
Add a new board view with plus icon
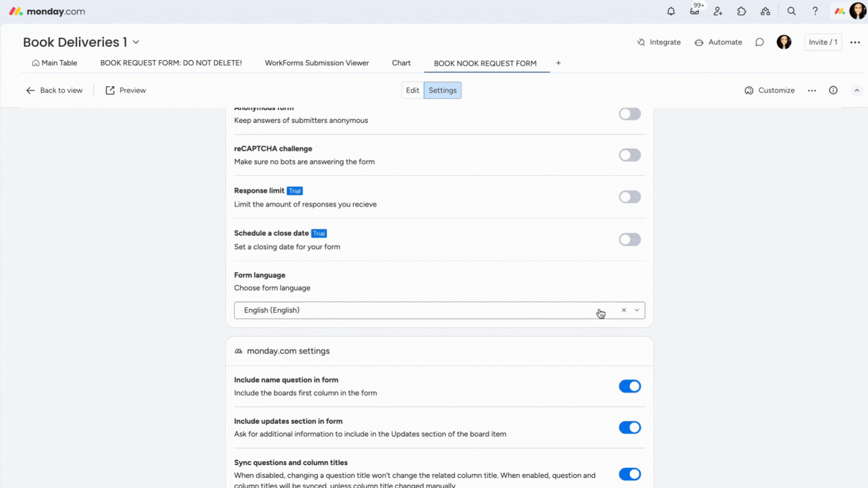coord(558,63)
